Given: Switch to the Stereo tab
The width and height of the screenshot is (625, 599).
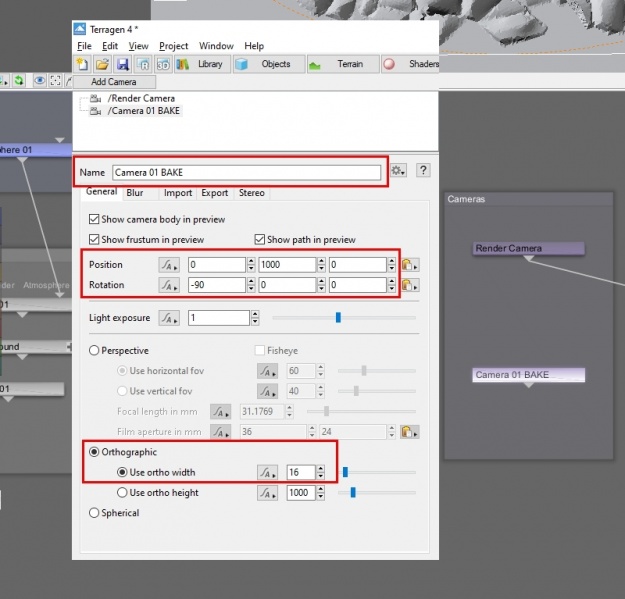Looking at the screenshot, I should [x=252, y=193].
